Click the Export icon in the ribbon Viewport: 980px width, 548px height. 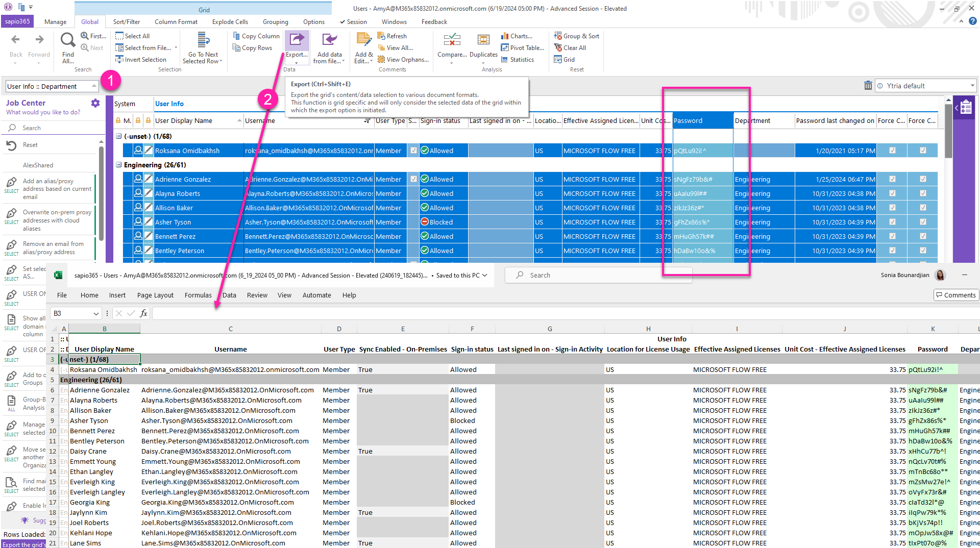point(297,40)
